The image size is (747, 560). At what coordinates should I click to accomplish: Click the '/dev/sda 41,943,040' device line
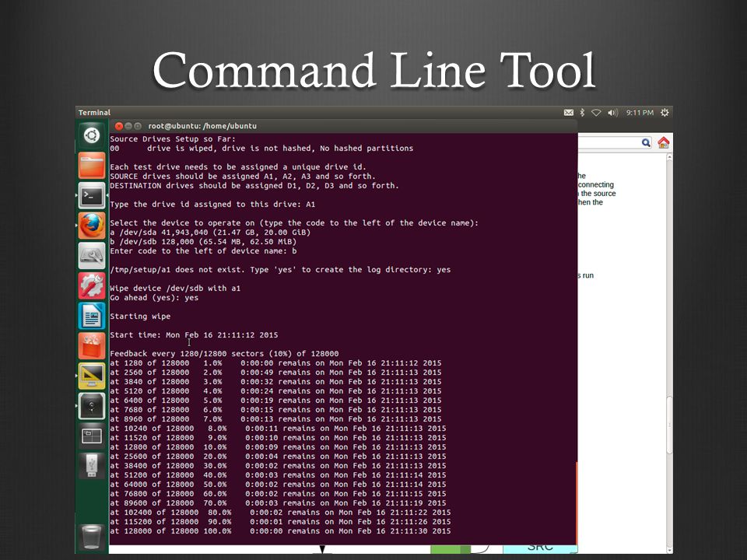point(210,233)
